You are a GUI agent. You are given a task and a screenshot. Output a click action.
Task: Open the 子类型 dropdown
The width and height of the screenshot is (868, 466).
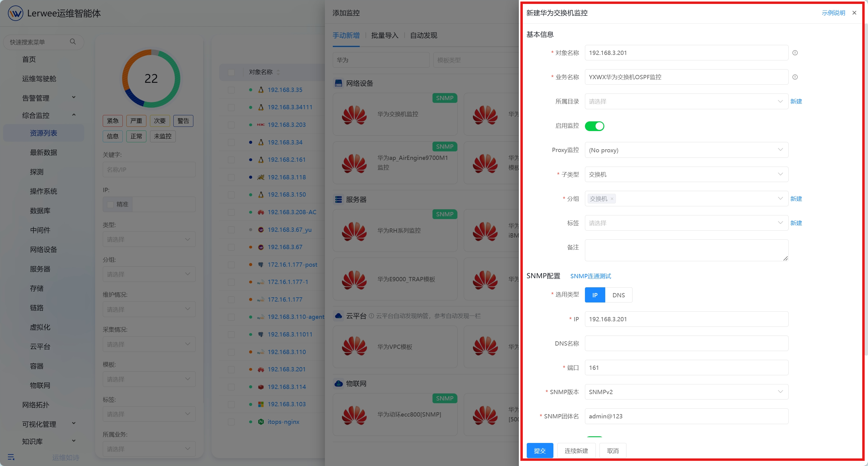point(686,174)
